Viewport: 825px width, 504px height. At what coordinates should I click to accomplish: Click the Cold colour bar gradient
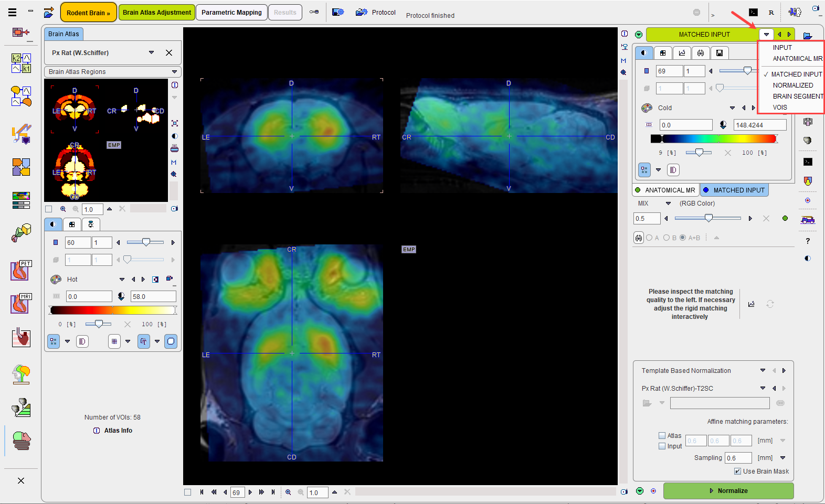click(x=714, y=138)
